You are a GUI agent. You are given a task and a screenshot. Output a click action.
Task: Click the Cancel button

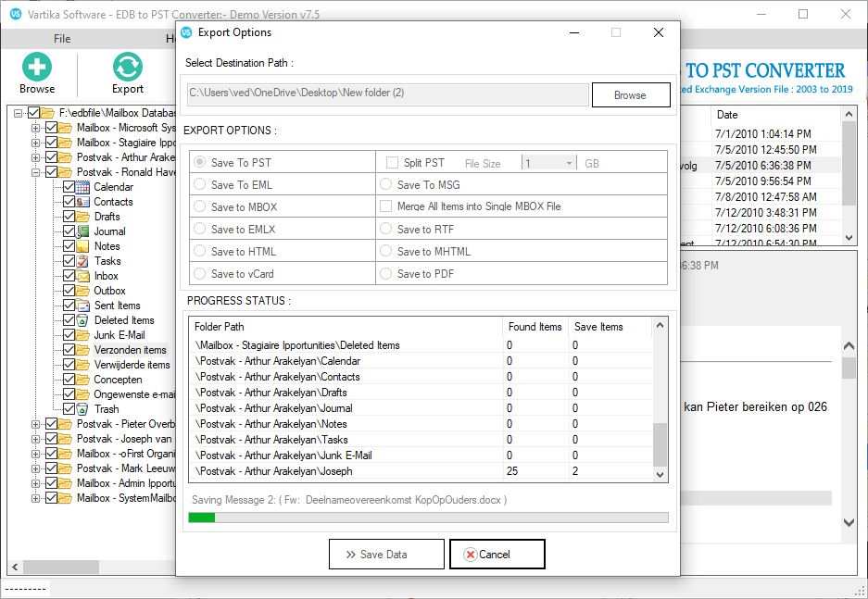pos(497,555)
